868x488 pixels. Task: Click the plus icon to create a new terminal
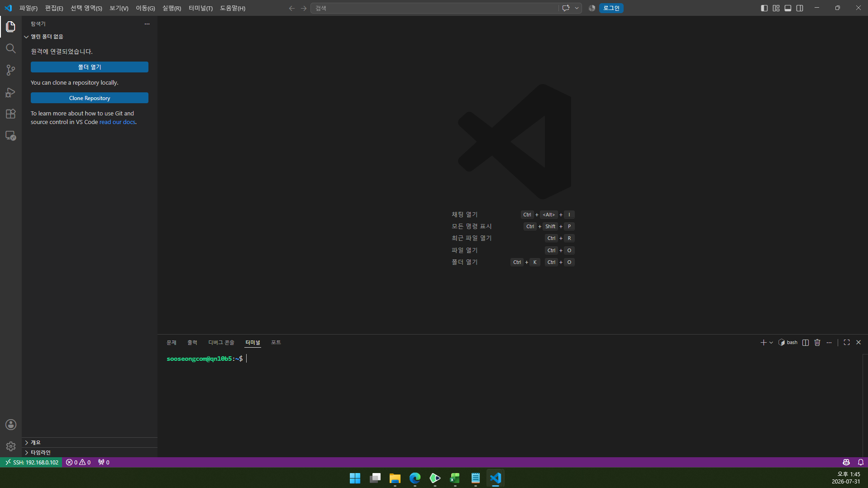763,343
